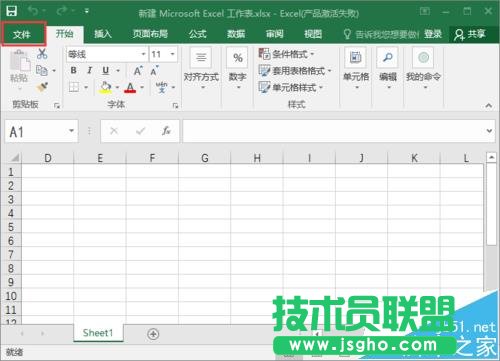Open the 剪贴板 dialog launcher
Viewport: 500px width, 361px height.
coord(57,106)
